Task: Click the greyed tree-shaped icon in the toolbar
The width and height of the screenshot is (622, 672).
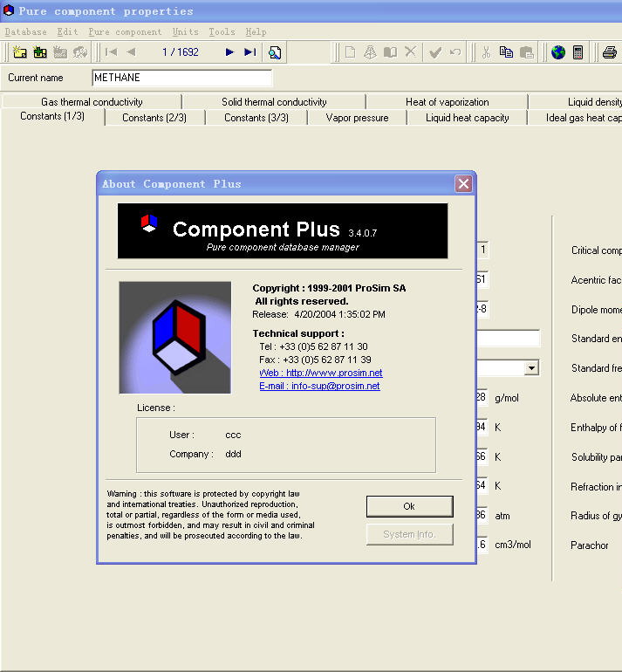Action: (370, 52)
